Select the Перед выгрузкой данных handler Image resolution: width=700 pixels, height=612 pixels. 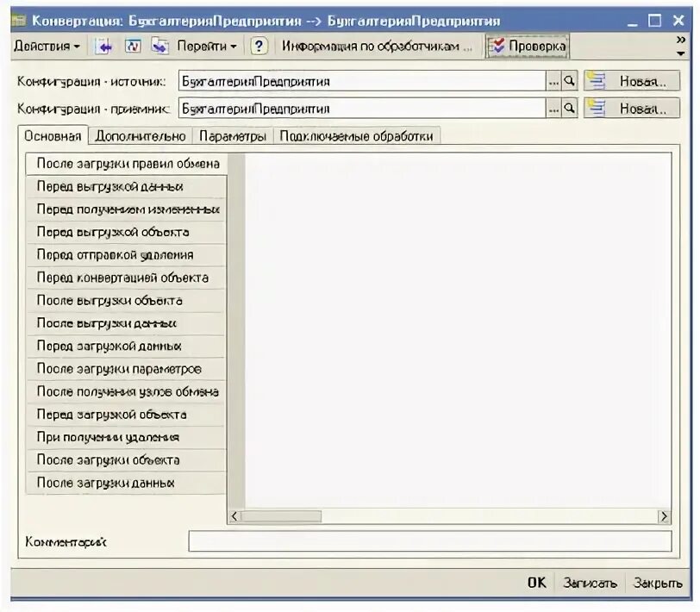pyautogui.click(x=127, y=186)
